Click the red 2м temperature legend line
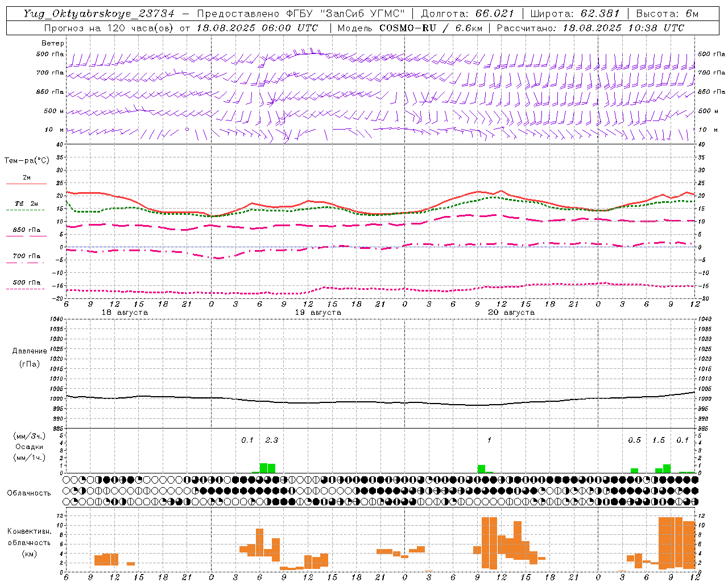728x582 pixels. tap(26, 184)
